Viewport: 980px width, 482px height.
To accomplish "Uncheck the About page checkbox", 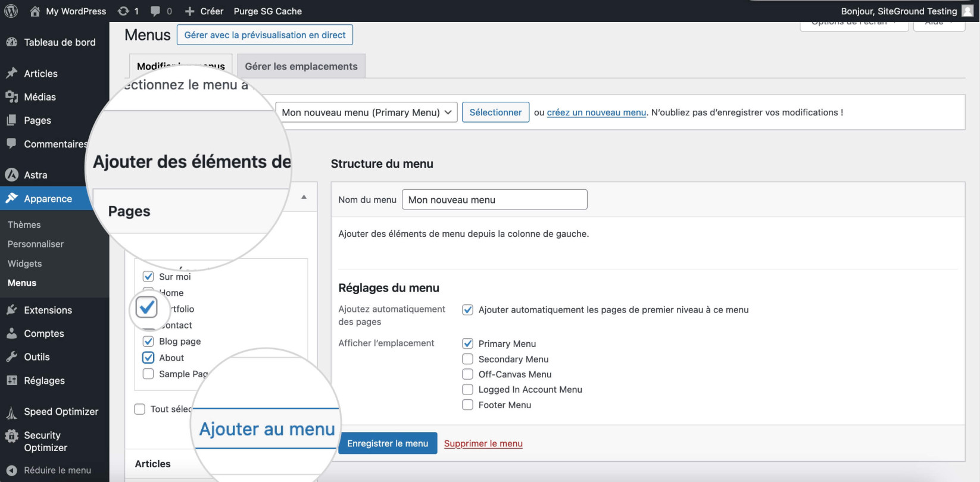I will (x=148, y=358).
